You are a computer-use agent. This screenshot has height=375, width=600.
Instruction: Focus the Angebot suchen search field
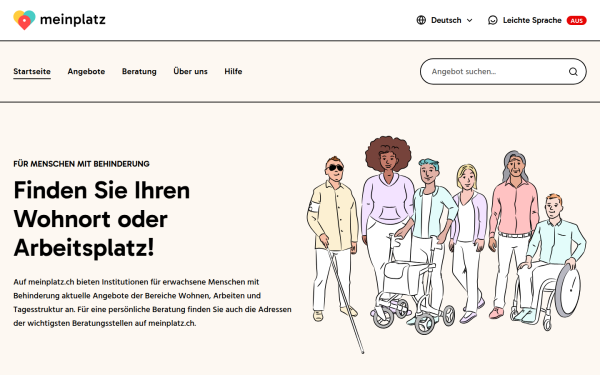click(x=503, y=72)
